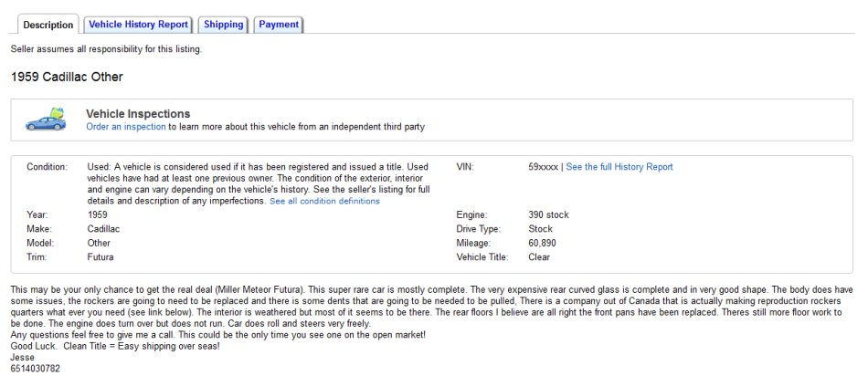Open the Vehicle History Report tab
The width and height of the screenshot is (868, 376).
point(138,25)
